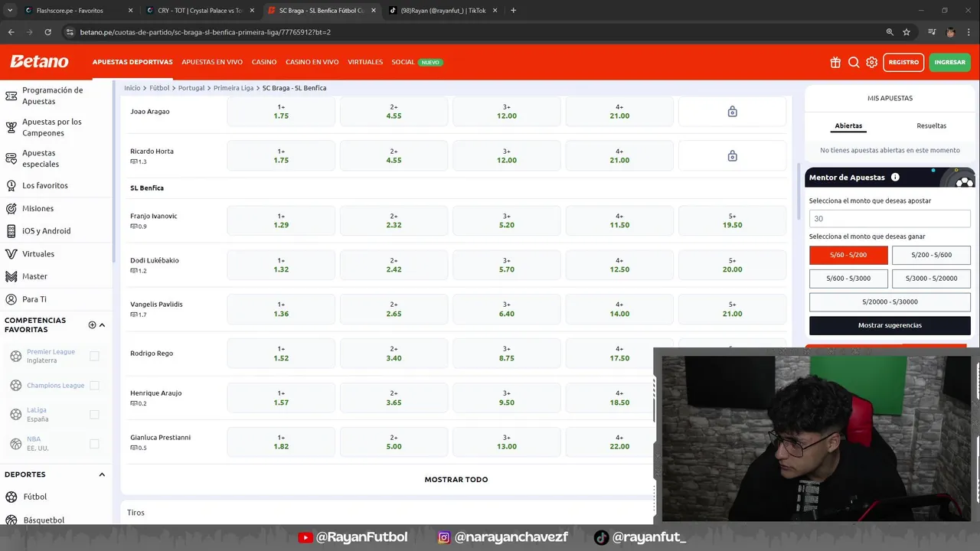Select the S/20000 - S/30000 winnings range
Viewport: 980px width, 551px height.
pos(890,302)
